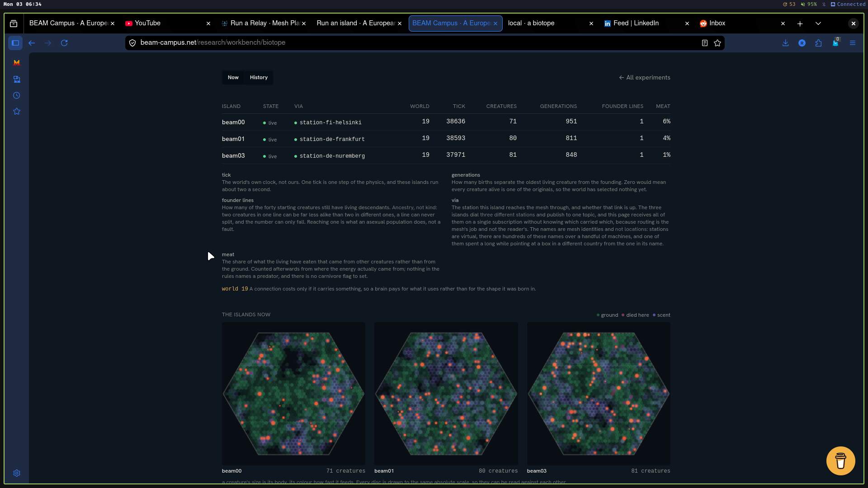868x488 pixels.
Task: Click the ground legend entry
Action: click(607, 315)
